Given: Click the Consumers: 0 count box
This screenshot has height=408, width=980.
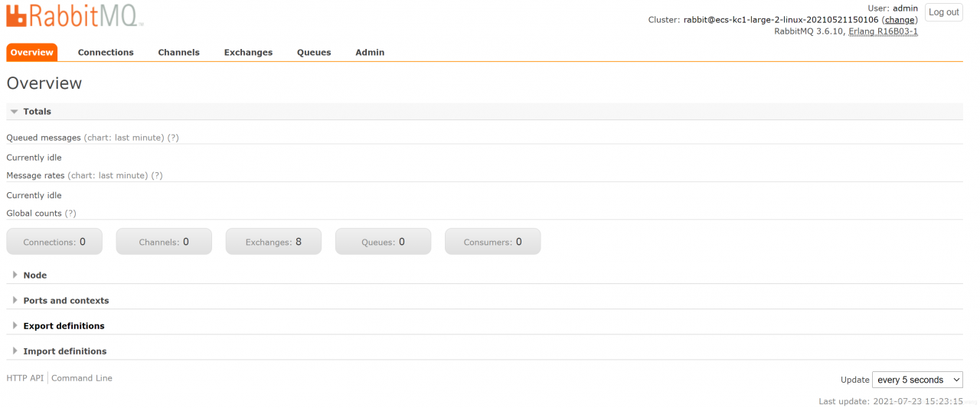Looking at the screenshot, I should (x=492, y=241).
